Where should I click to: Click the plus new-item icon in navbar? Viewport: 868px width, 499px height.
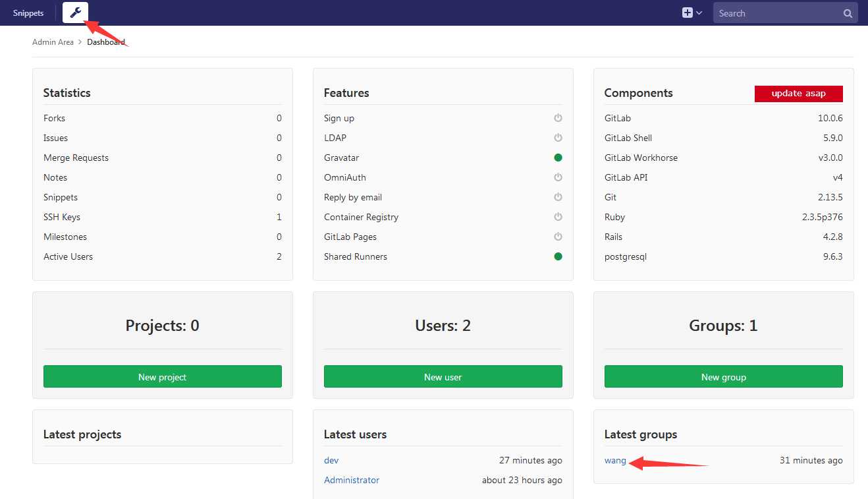[688, 13]
